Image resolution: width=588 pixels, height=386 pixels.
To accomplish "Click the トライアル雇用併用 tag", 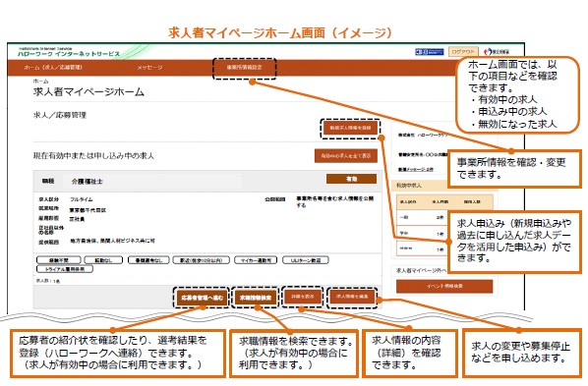I will [x=65, y=269].
